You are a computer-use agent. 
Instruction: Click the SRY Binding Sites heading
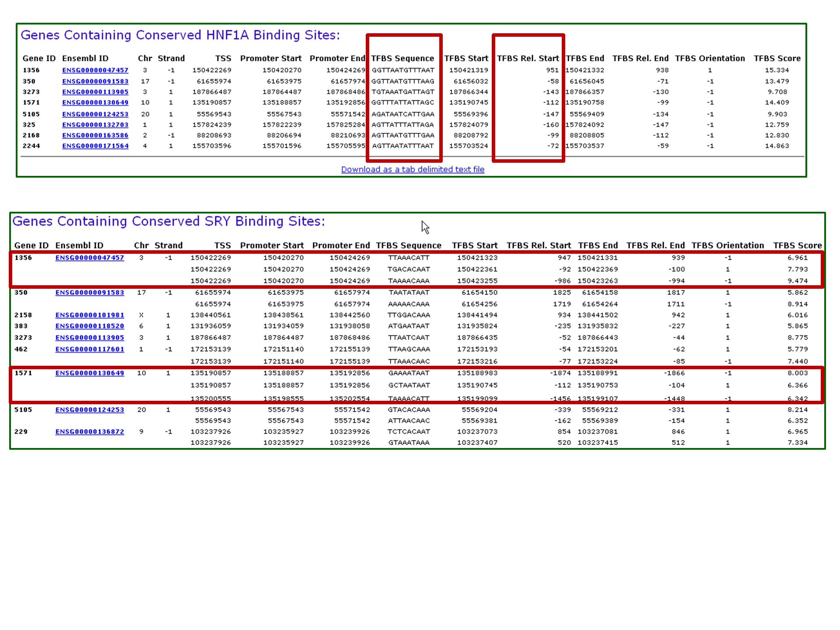tap(168, 221)
